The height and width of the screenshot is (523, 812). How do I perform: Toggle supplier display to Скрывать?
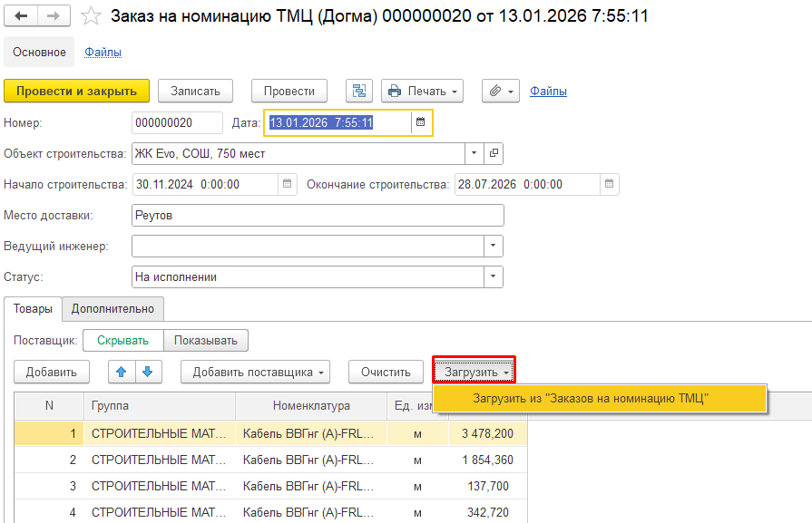tap(122, 340)
